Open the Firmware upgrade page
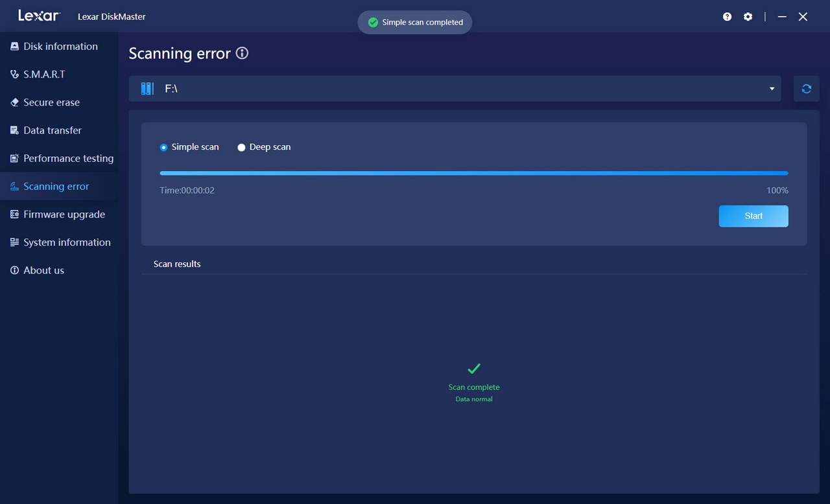Screen dimensions: 830x504 tap(59, 214)
